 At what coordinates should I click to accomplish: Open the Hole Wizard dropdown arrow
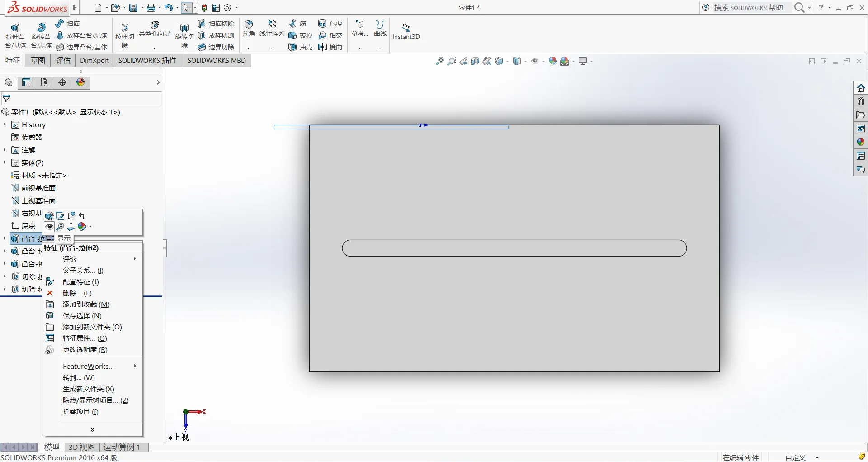click(155, 48)
